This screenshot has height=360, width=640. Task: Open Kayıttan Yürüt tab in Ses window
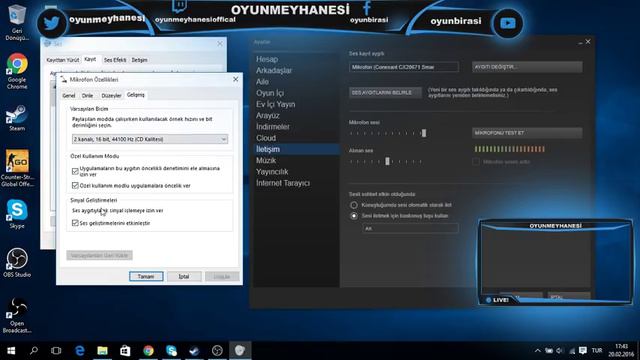tap(62, 60)
